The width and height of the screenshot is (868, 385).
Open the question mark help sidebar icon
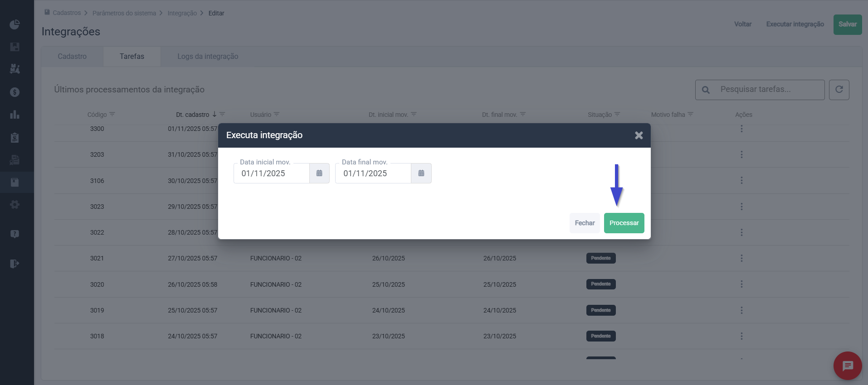coord(15,234)
